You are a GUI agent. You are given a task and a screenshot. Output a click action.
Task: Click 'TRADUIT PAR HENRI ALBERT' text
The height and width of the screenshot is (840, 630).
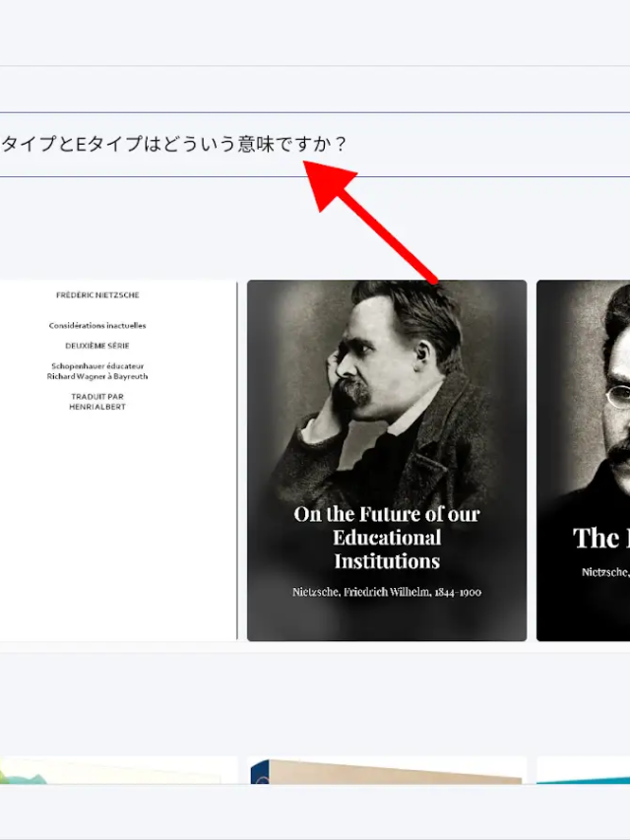97,402
